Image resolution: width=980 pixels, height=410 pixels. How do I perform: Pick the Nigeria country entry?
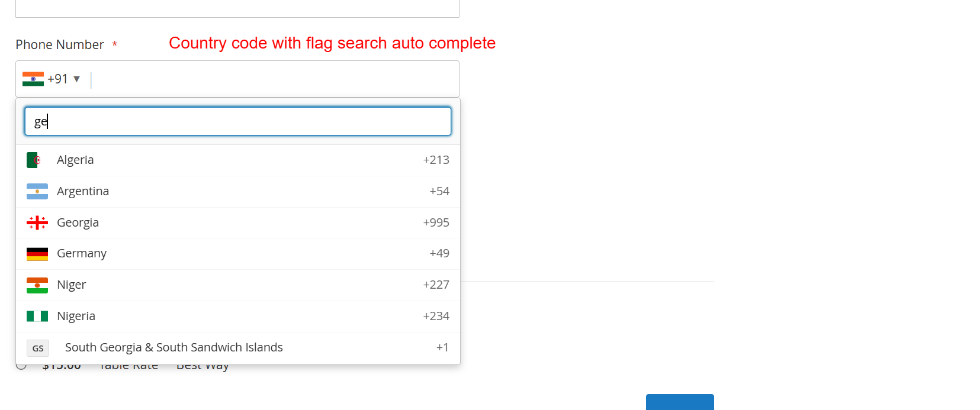tap(76, 317)
